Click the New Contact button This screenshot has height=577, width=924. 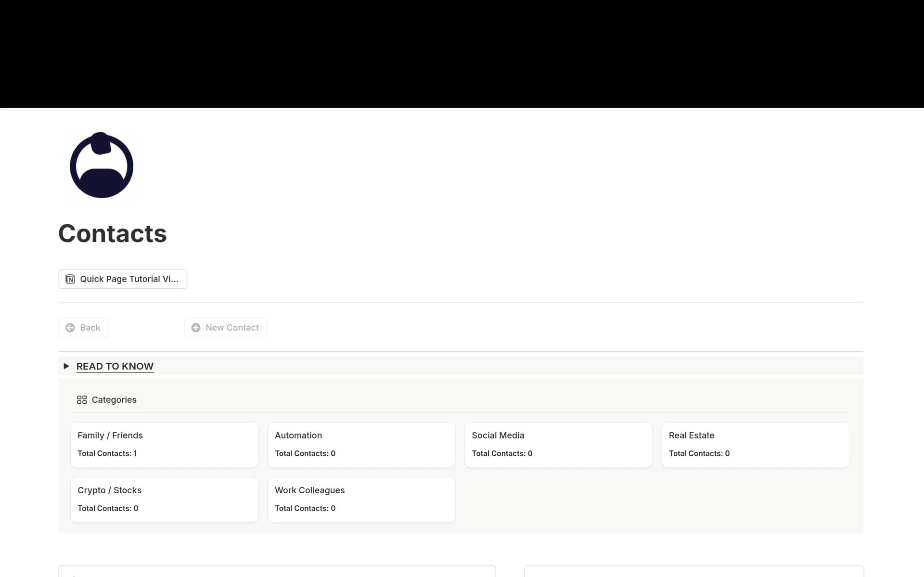[x=225, y=328]
